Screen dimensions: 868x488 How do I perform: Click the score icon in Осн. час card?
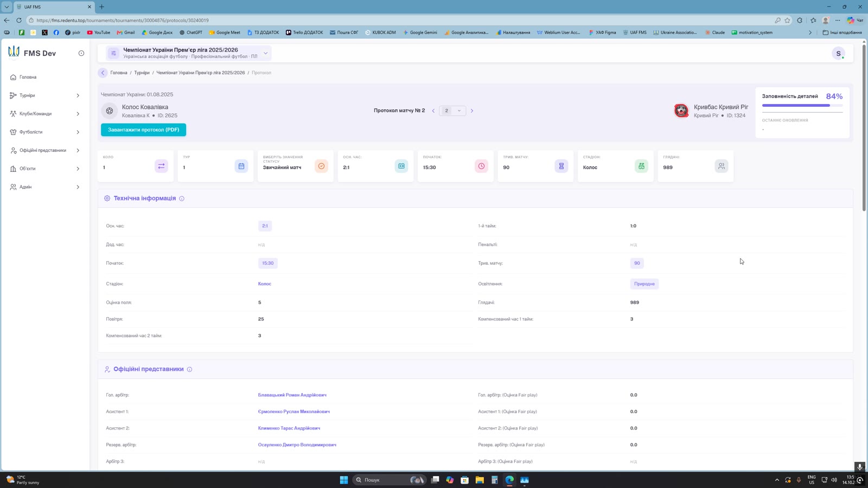coord(401,166)
